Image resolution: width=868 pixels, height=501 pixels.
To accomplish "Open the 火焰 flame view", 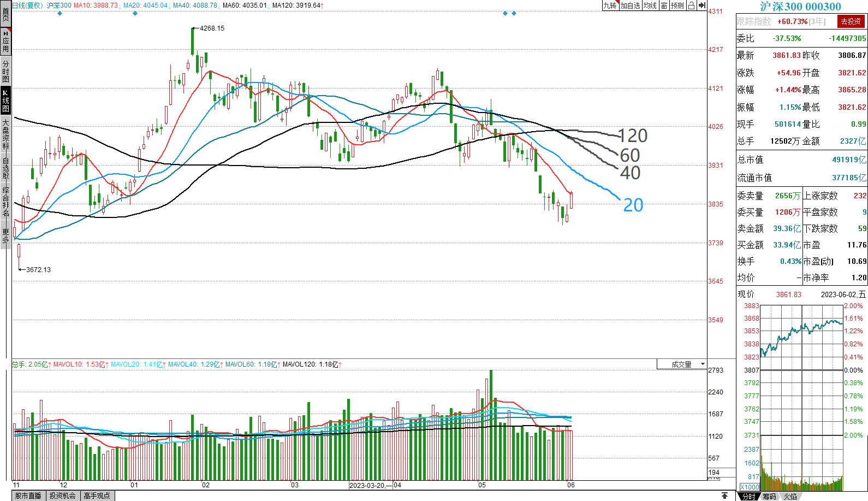I will 790,496.
